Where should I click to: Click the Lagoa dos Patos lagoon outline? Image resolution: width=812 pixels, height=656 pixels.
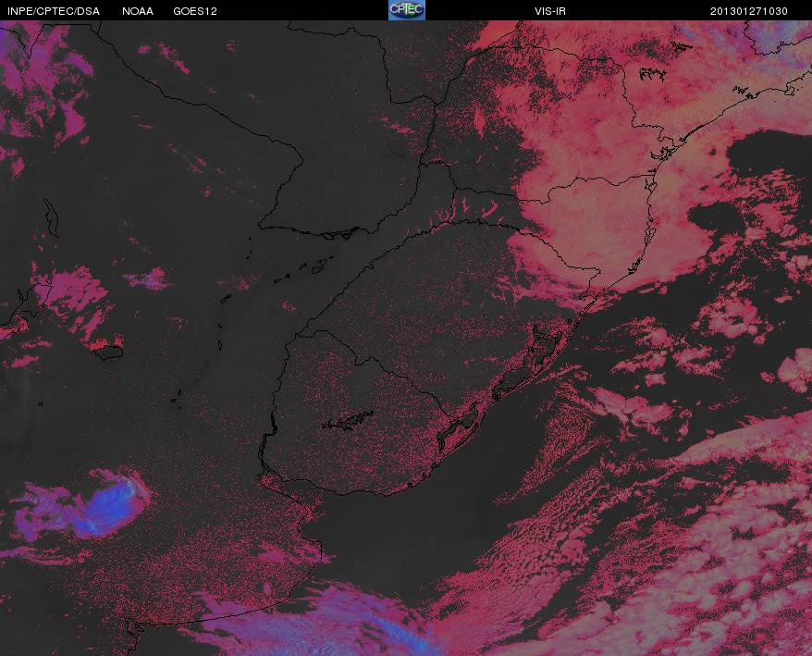531,361
